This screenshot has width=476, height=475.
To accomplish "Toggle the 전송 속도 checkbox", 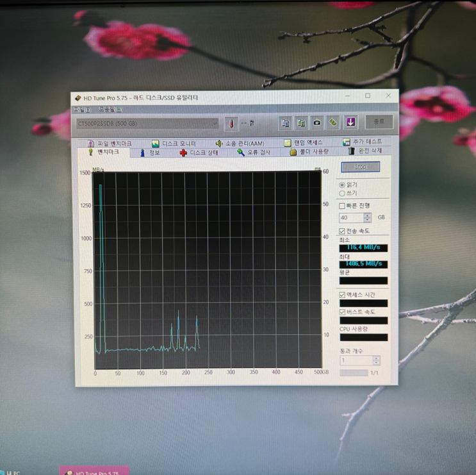I will [342, 231].
